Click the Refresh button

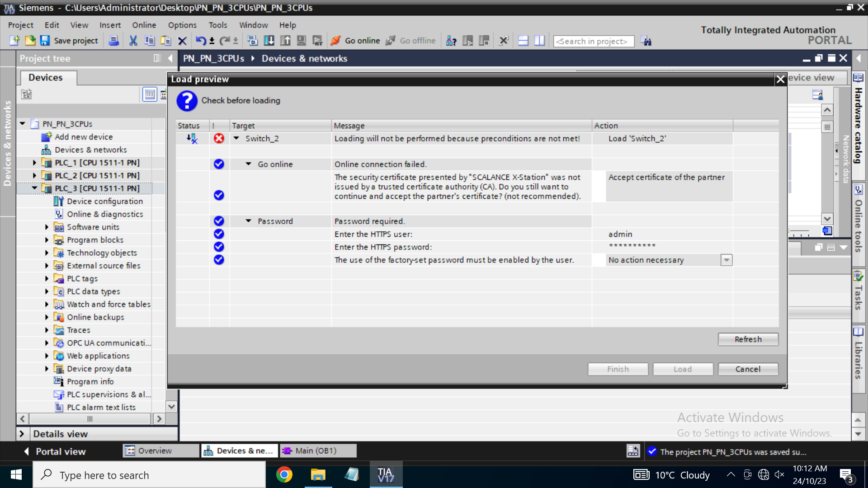pos(748,339)
